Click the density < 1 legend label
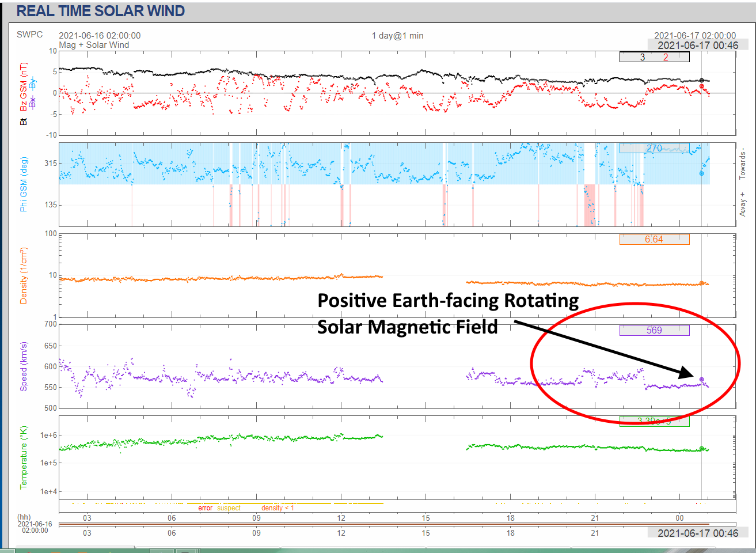The height and width of the screenshot is (553, 756). [x=278, y=508]
